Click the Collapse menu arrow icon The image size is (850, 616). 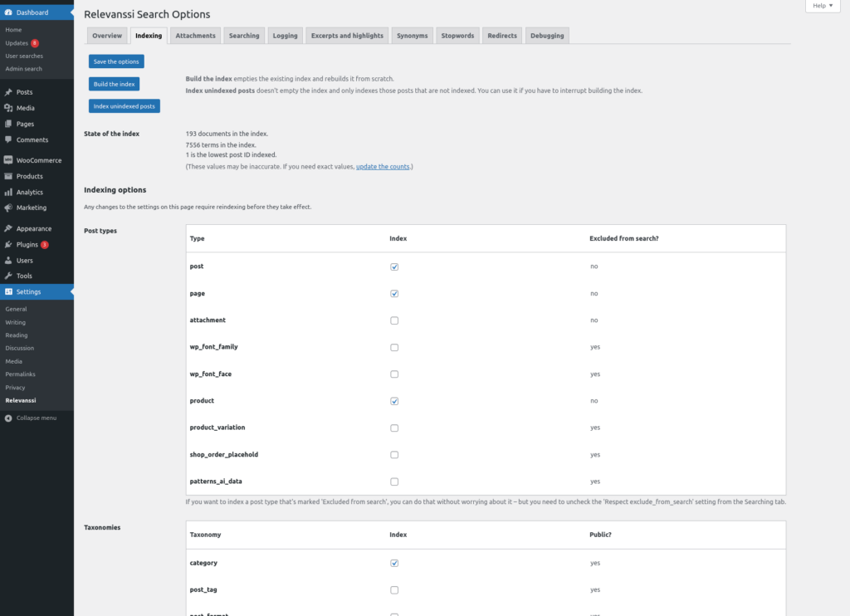click(x=8, y=418)
